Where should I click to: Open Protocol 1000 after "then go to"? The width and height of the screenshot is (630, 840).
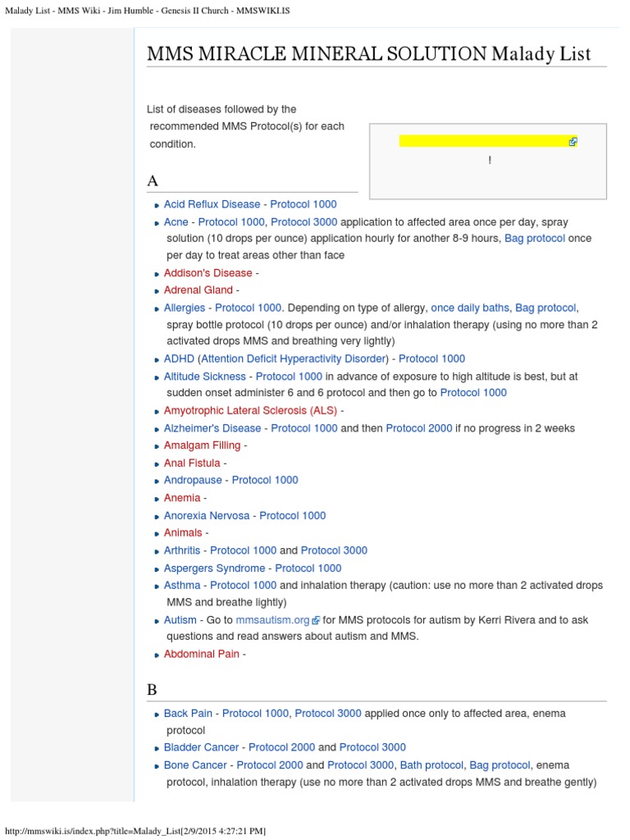473,393
